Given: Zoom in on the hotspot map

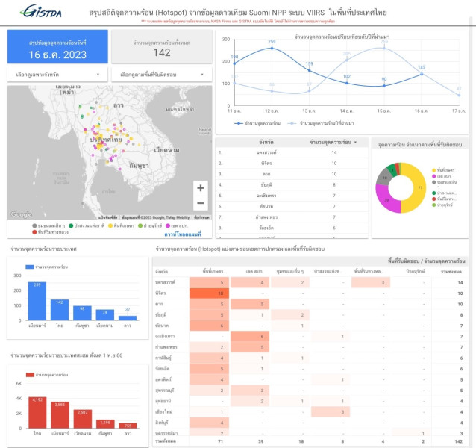Looking at the screenshot, I should (x=200, y=187).
